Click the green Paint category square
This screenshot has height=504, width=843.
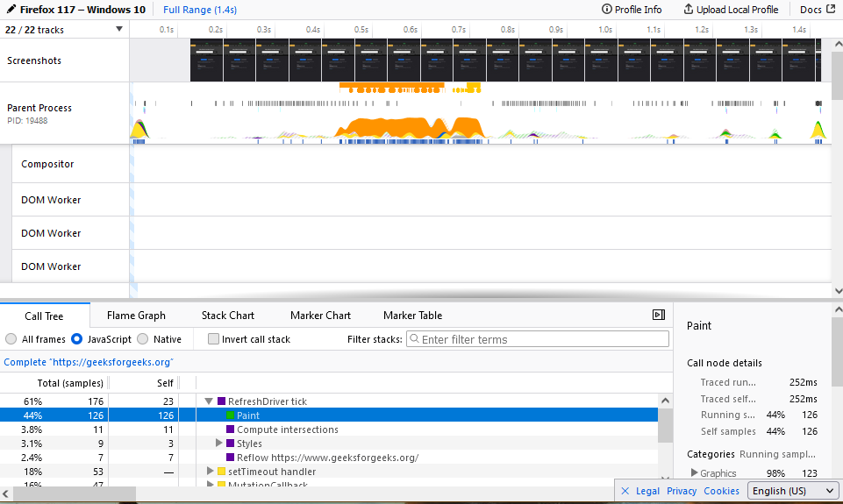coord(230,415)
